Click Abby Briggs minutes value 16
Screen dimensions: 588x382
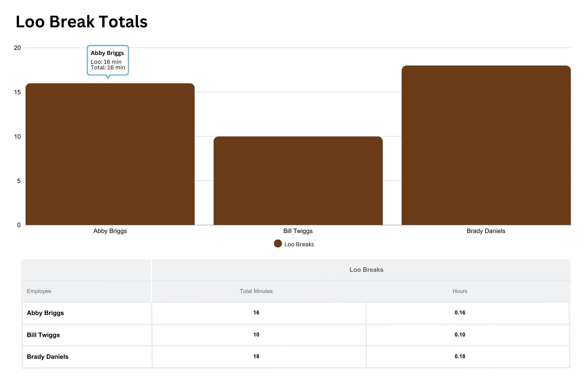pyautogui.click(x=256, y=313)
